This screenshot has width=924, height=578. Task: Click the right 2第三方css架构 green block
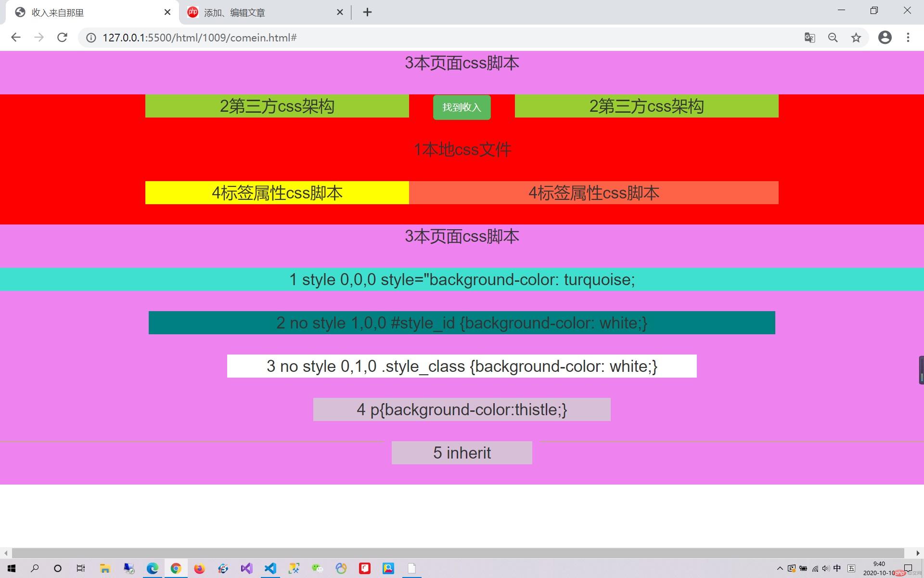coord(647,106)
